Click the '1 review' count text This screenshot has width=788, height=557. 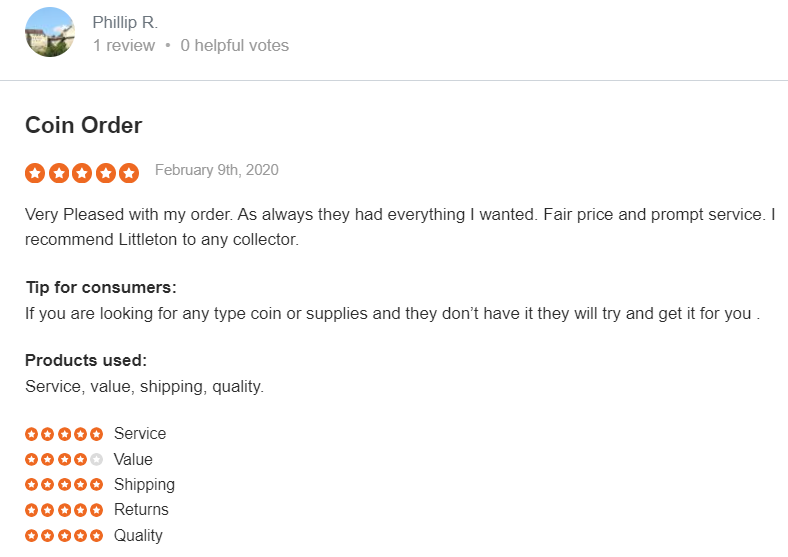(124, 45)
